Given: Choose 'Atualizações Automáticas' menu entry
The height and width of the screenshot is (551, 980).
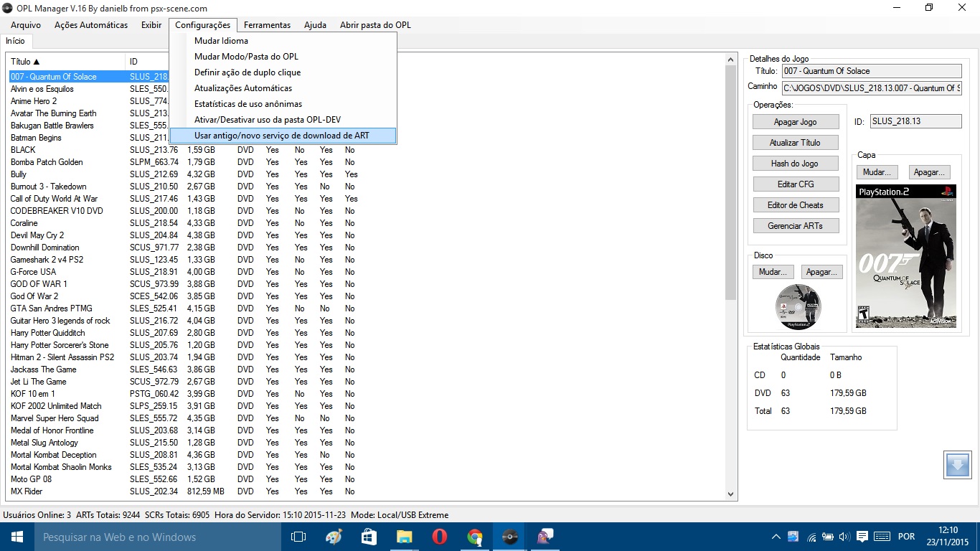Looking at the screenshot, I should click(x=243, y=88).
